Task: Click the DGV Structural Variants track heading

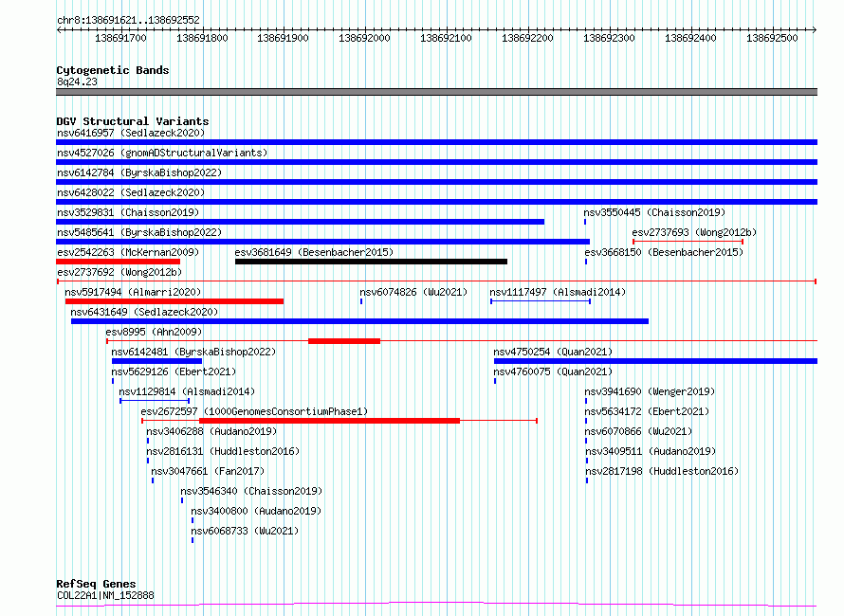Action: pos(133,121)
